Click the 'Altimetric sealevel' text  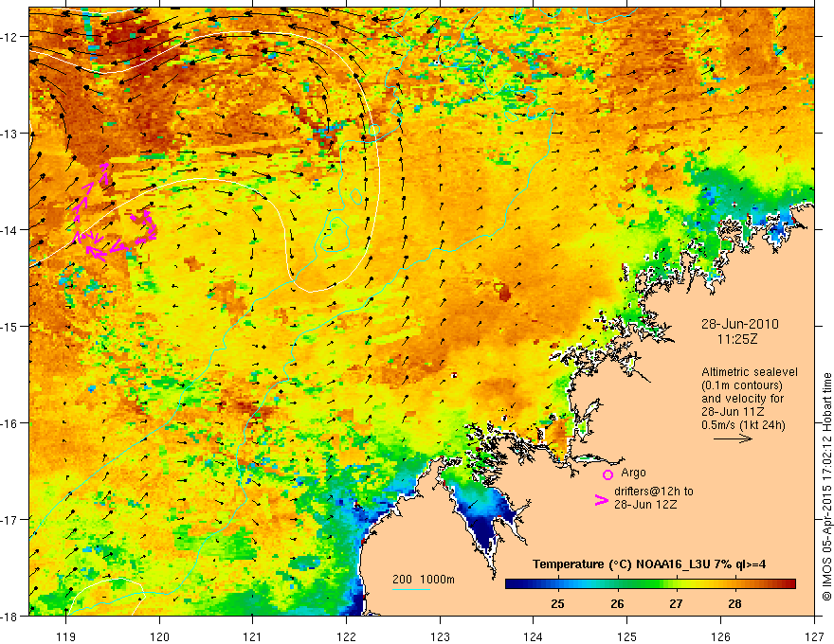point(750,372)
